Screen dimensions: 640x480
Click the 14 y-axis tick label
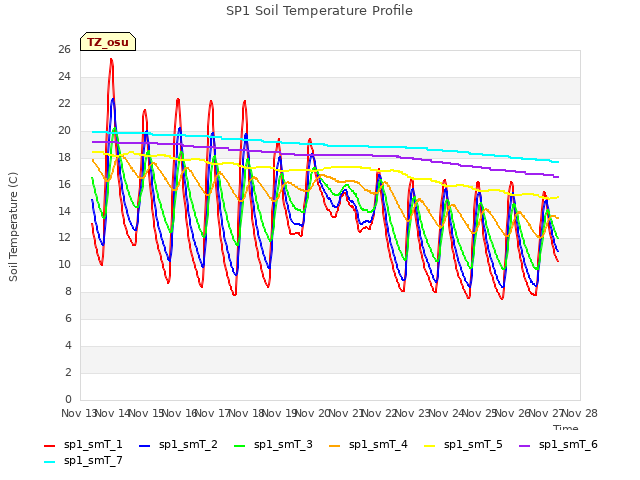pos(64,211)
